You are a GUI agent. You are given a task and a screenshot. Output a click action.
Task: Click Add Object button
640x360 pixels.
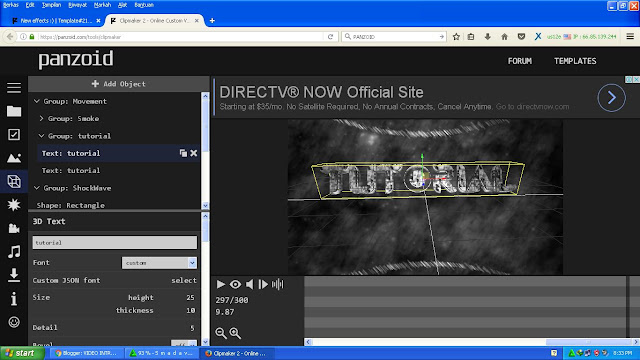[x=119, y=84]
